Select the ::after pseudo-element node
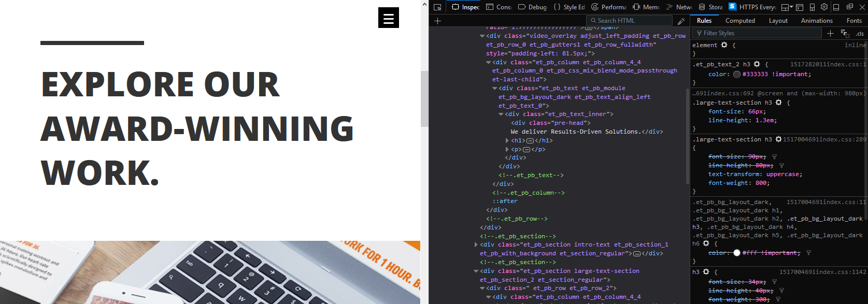Screen dimensions: 868x304 [x=505, y=201]
